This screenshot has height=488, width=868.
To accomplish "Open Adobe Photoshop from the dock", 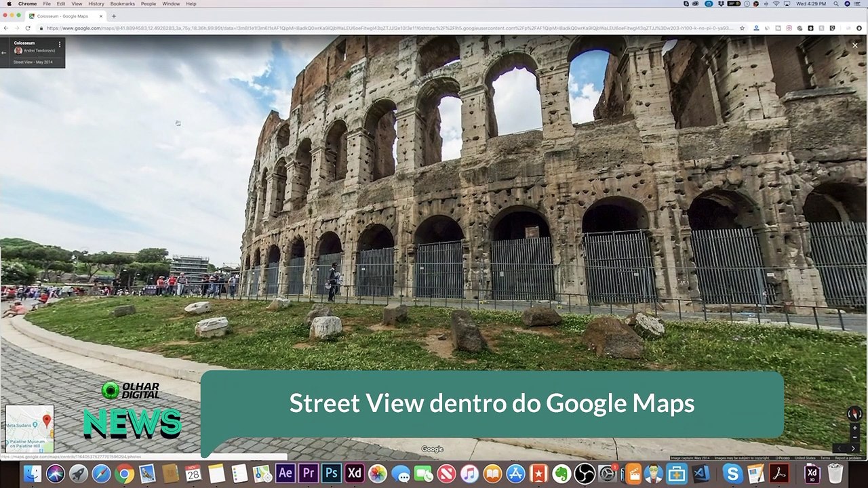I will (332, 473).
